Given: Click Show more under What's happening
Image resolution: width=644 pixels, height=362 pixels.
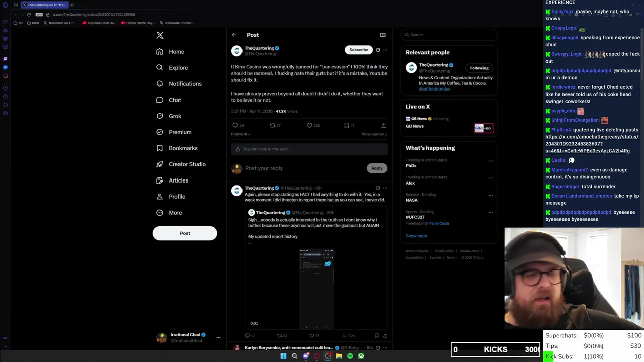Looking at the screenshot, I should coord(416,236).
